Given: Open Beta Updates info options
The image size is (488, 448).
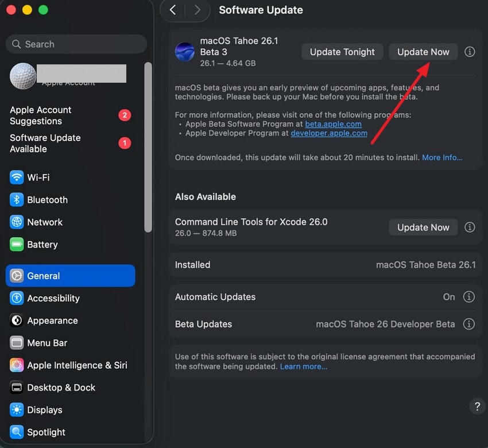Looking at the screenshot, I should [x=469, y=324].
